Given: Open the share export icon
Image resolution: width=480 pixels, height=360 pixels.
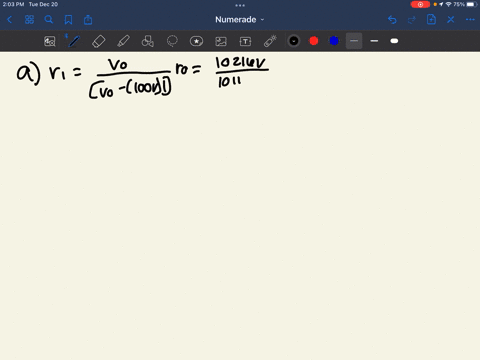Looking at the screenshot, I should coord(88,20).
